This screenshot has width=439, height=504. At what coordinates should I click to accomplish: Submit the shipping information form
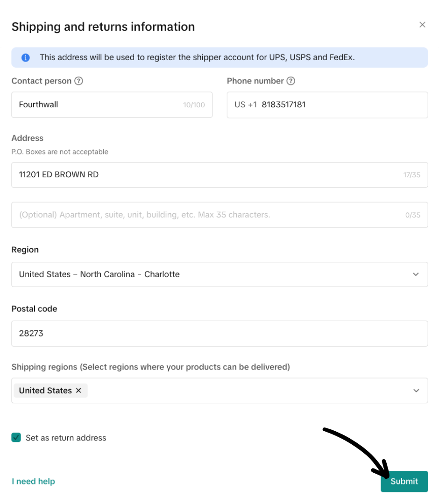404,481
